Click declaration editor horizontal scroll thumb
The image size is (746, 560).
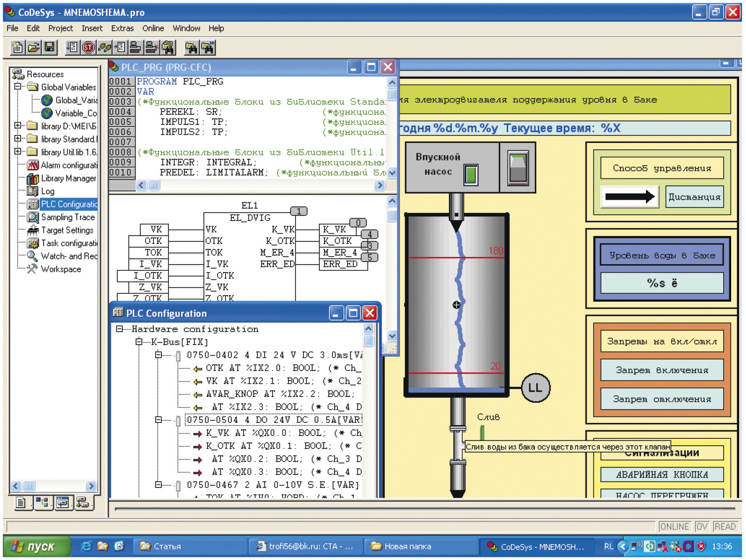pos(154,185)
